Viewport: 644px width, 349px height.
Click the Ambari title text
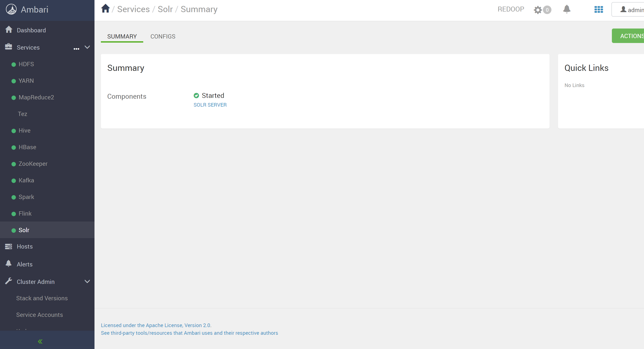coord(34,10)
